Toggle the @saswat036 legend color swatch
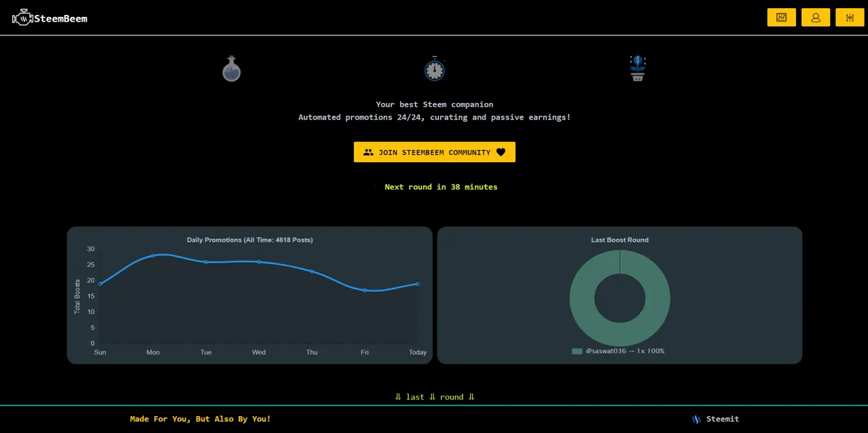 tap(577, 352)
